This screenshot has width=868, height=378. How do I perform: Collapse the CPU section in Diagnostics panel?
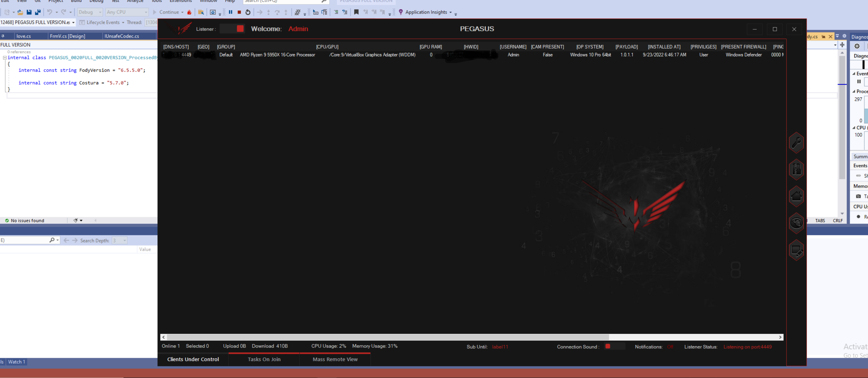(854, 128)
